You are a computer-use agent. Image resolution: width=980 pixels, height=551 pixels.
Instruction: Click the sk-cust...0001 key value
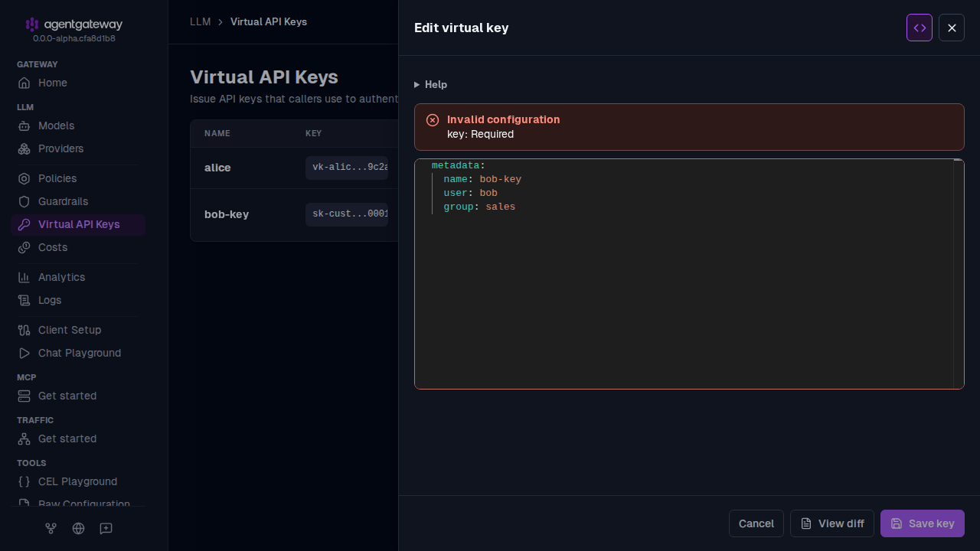[x=347, y=214]
